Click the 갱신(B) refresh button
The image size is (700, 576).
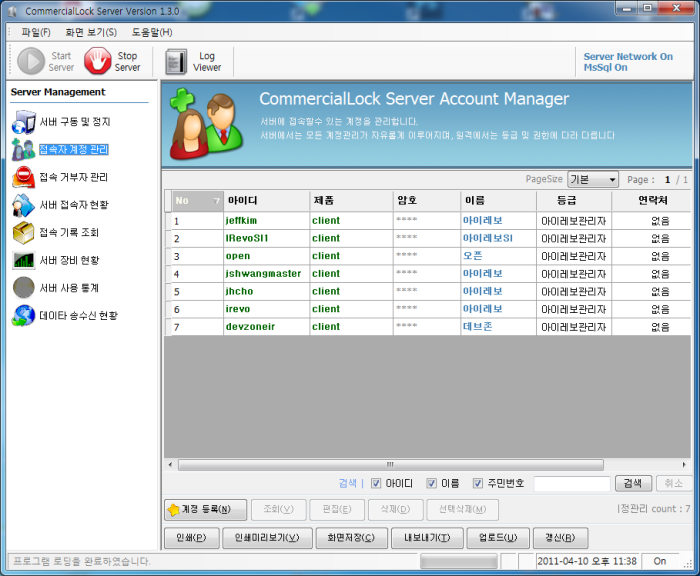[x=560, y=538]
